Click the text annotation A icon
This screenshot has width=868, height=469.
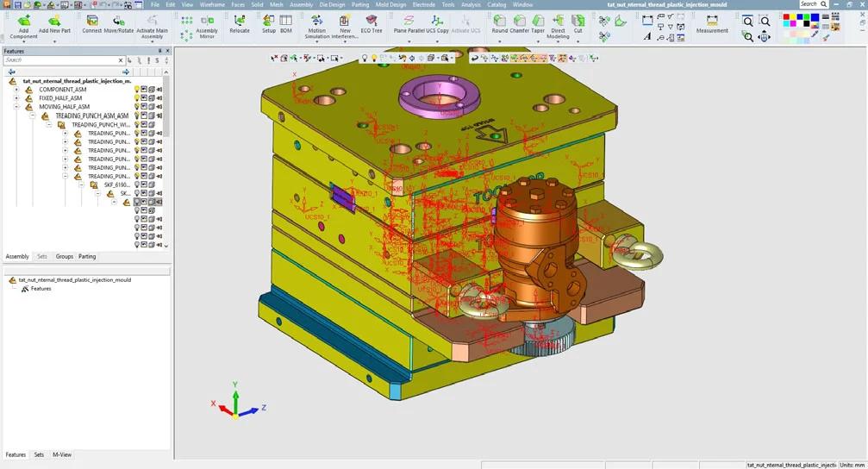pos(647,36)
